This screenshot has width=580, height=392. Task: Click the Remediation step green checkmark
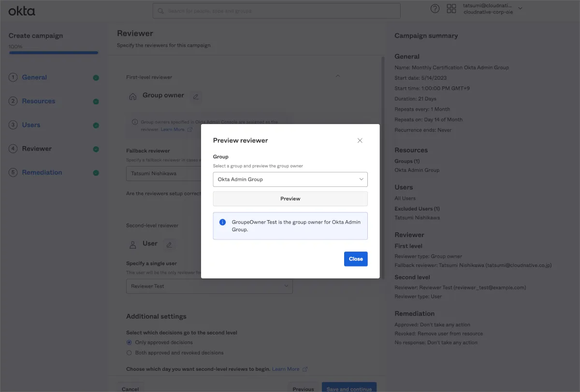click(x=96, y=173)
